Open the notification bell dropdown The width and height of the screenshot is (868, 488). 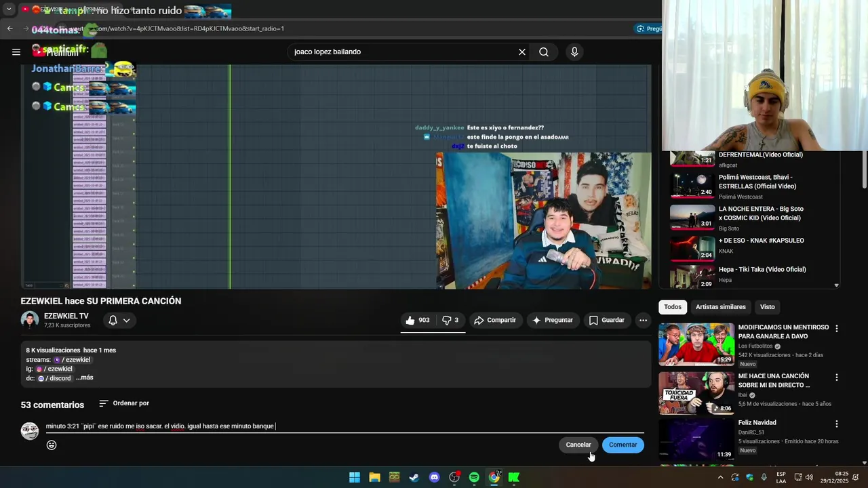[119, 320]
